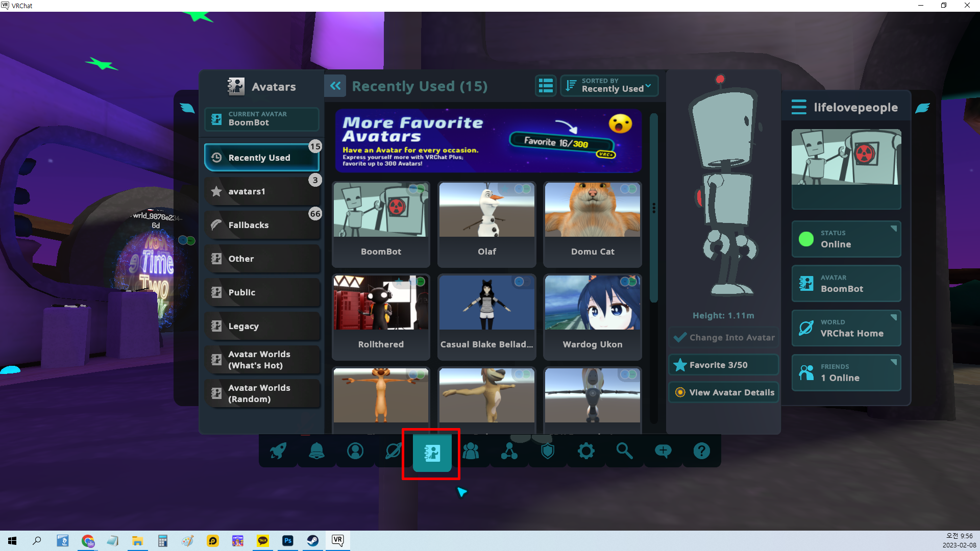Select the Casual Blake Belladonna avatar card
The width and height of the screenshot is (980, 551).
pyautogui.click(x=487, y=317)
